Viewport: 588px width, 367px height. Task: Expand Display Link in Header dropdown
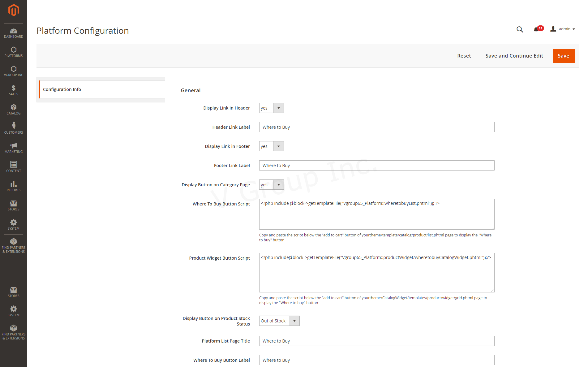(271, 108)
